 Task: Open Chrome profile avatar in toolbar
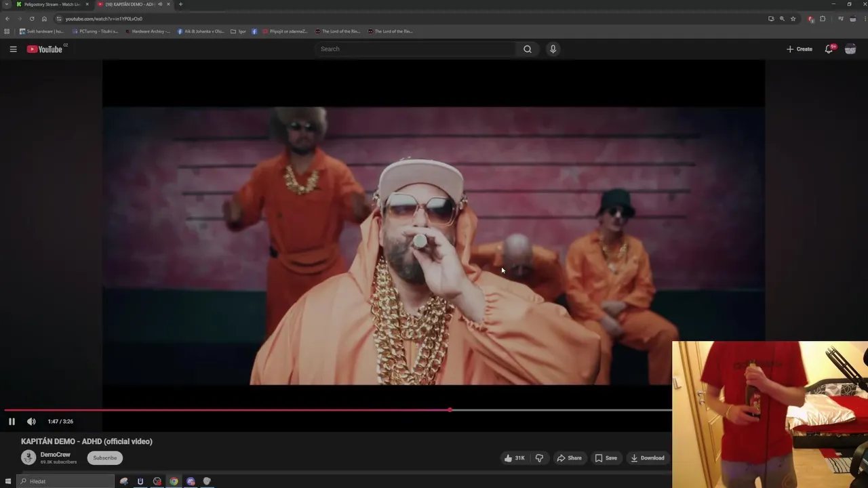(x=852, y=19)
